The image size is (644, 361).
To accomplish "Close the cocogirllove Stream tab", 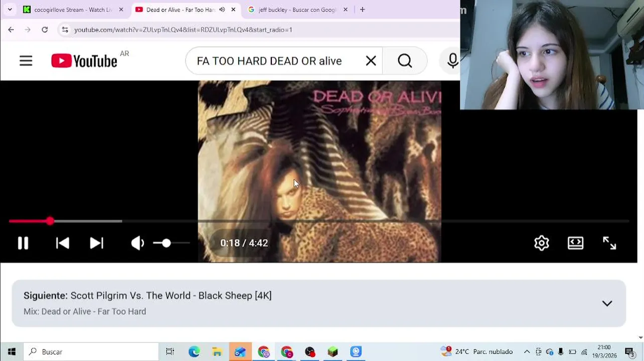I will pyautogui.click(x=121, y=10).
